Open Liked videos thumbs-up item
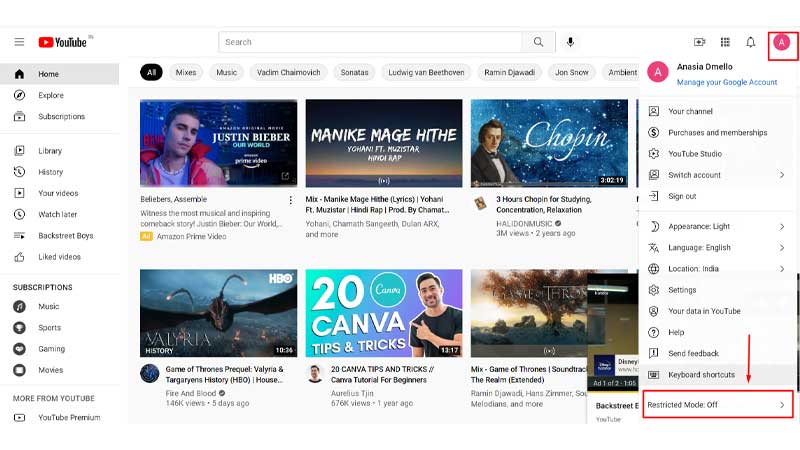 [60, 257]
